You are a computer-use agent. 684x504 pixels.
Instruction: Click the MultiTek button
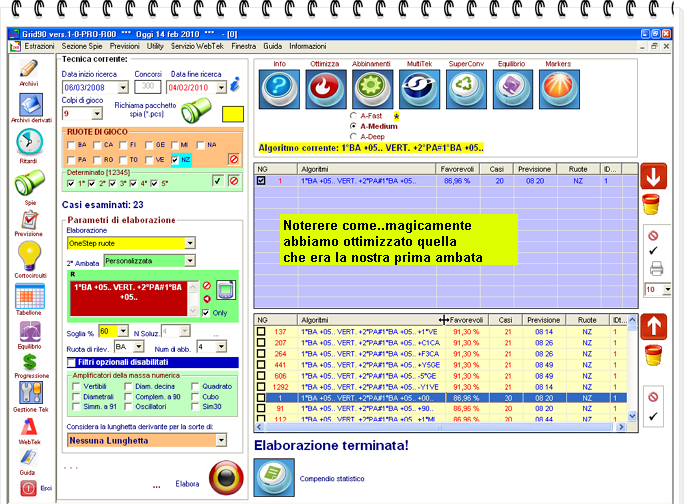pos(419,89)
